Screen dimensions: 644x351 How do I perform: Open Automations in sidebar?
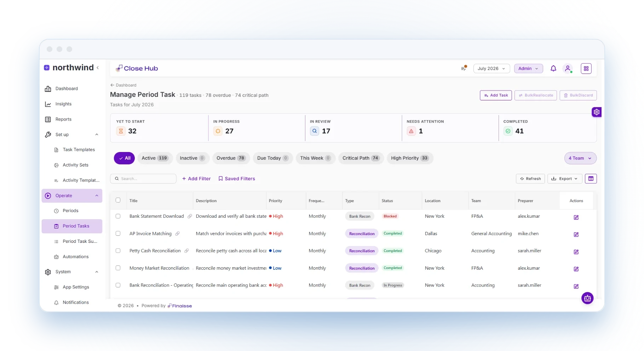[75, 257]
